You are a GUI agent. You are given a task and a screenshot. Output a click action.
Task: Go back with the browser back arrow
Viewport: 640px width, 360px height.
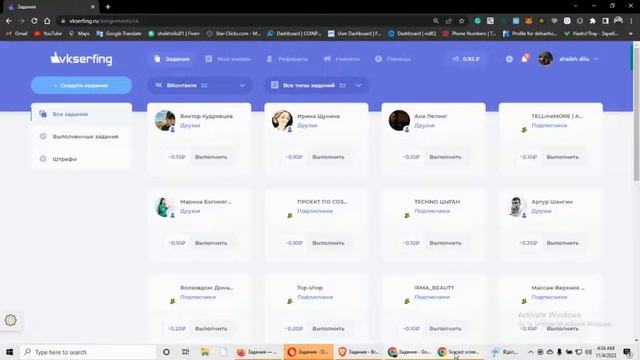[x=9, y=21]
